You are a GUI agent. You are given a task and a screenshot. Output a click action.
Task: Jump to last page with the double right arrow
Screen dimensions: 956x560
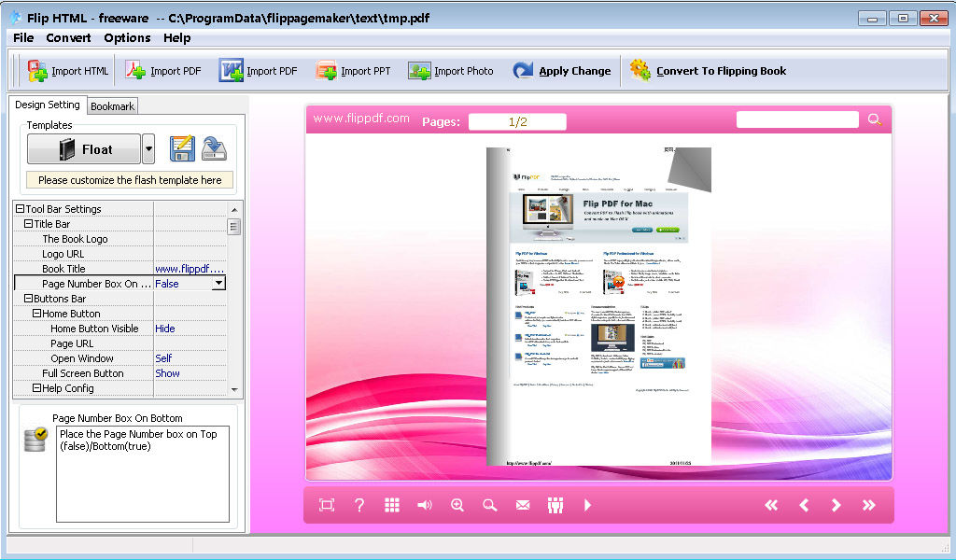tap(869, 505)
